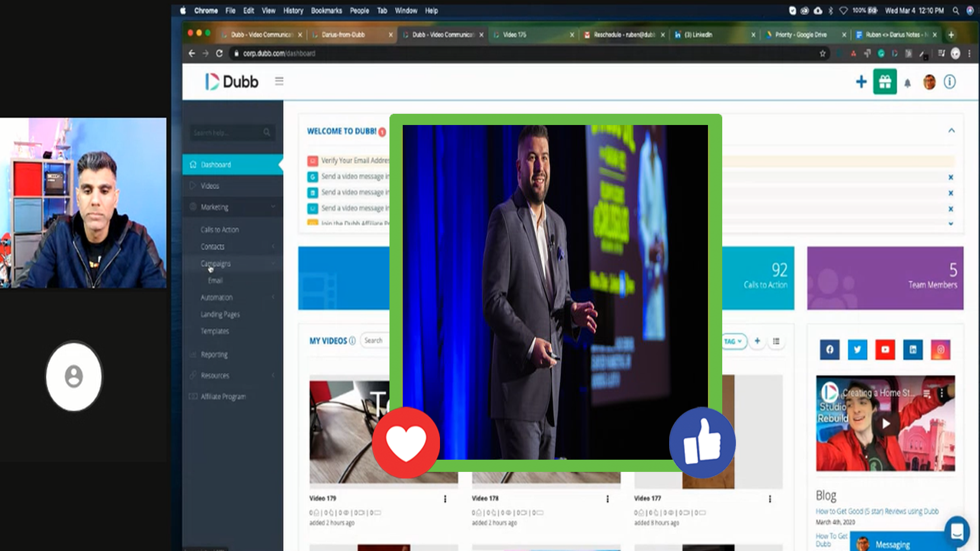This screenshot has height=551, width=980.
Task: Open the Chrome three-dot menu
Action: pyautogui.click(x=969, y=53)
